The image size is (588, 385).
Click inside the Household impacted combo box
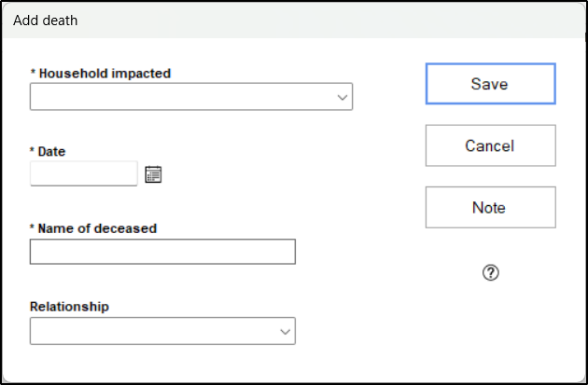182,97
